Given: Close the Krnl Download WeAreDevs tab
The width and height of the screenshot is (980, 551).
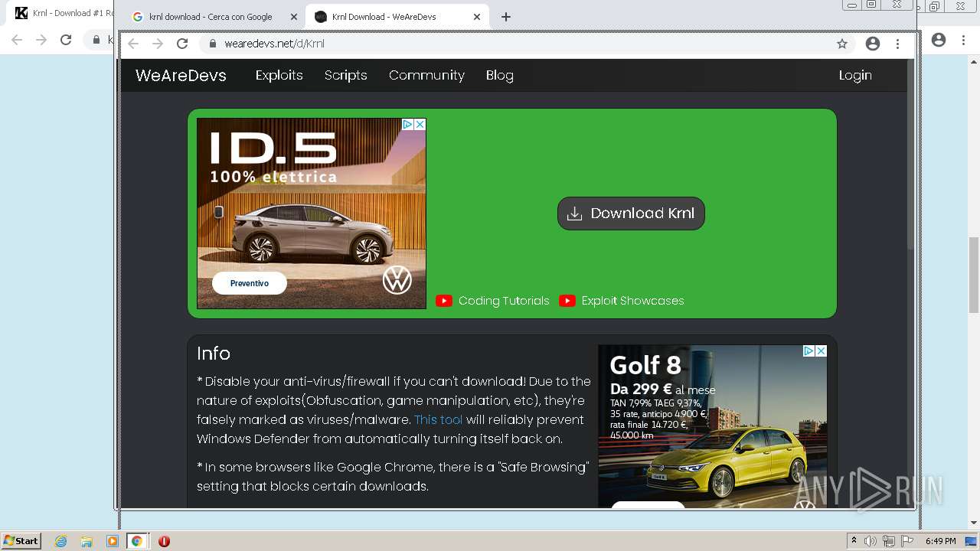Looking at the screenshot, I should [477, 17].
